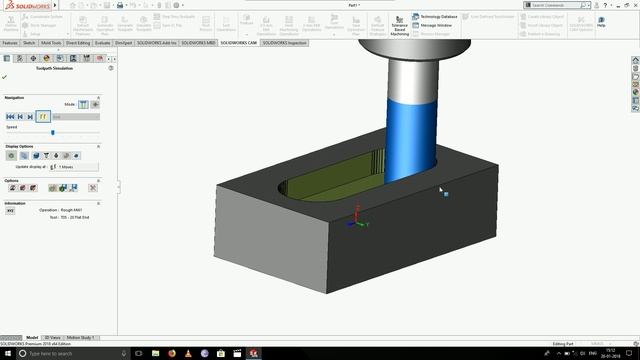Open the CAM Help button
The height and width of the screenshot is (360, 640).
[601, 22]
